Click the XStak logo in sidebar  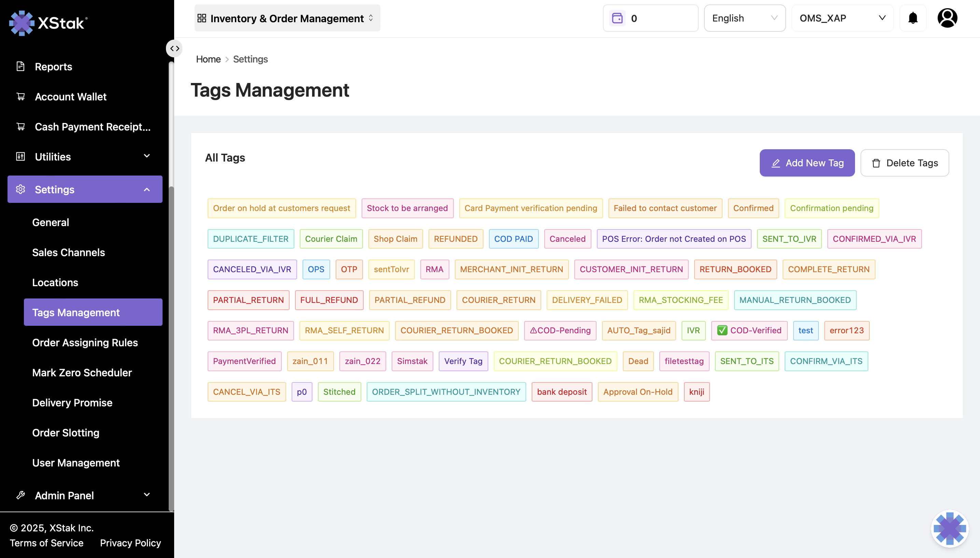tap(48, 23)
